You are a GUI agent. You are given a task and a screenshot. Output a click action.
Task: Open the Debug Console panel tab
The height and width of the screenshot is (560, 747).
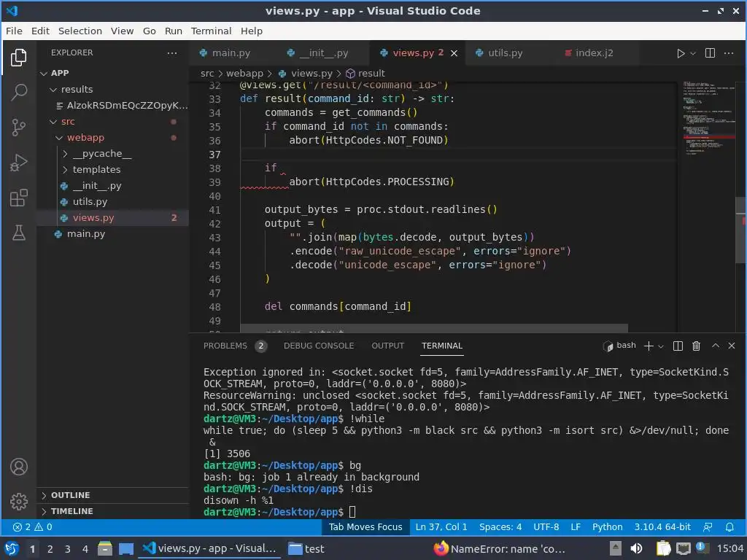(x=319, y=346)
